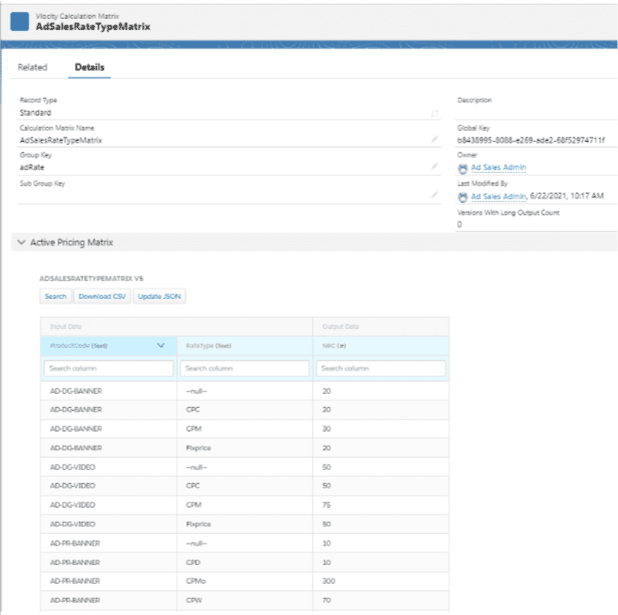
Task: Click the Owner avatar icon
Action: (x=463, y=168)
